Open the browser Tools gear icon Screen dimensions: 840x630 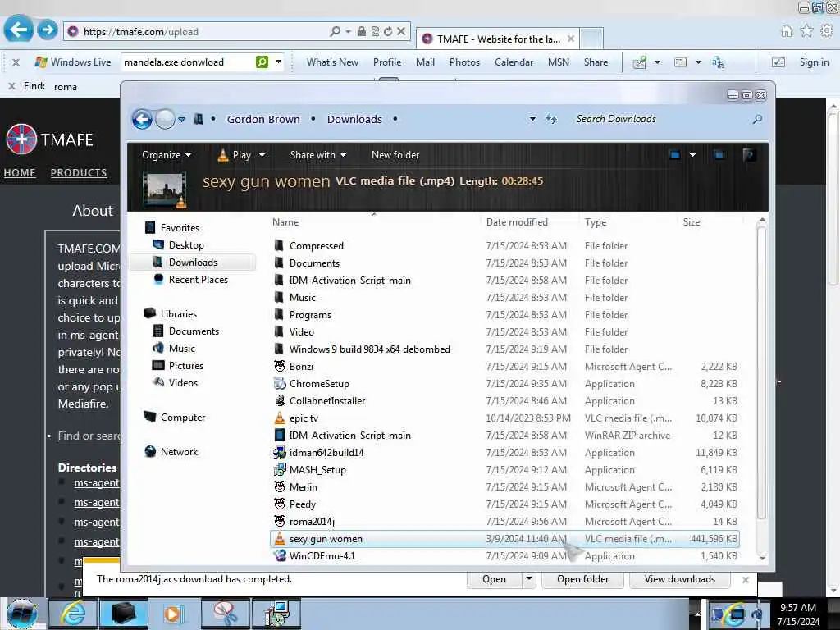827,31
